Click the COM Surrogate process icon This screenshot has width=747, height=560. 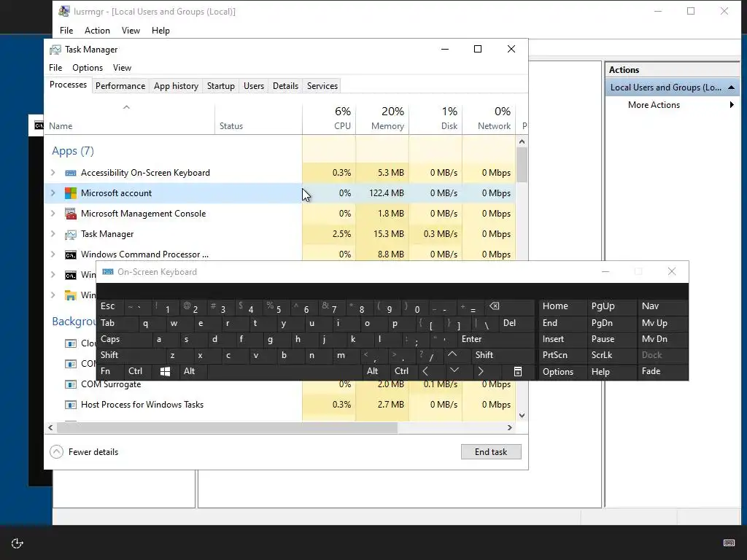pyautogui.click(x=71, y=384)
